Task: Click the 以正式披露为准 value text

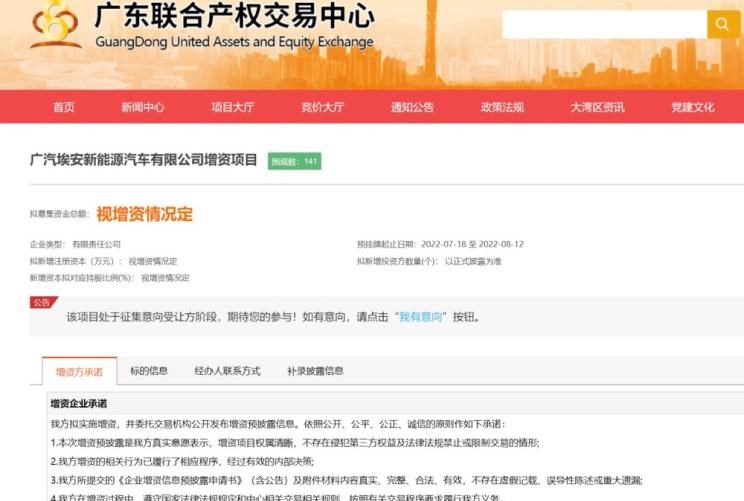Action: [473, 261]
